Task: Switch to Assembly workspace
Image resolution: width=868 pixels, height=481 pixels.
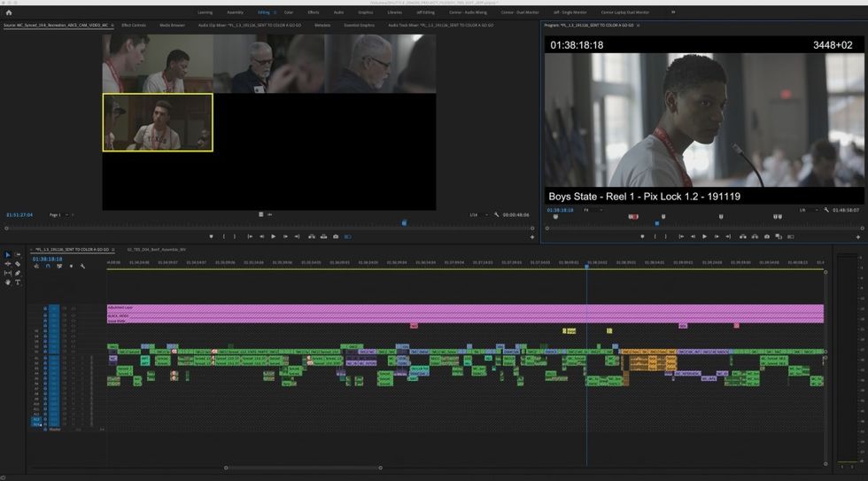Action: click(235, 12)
